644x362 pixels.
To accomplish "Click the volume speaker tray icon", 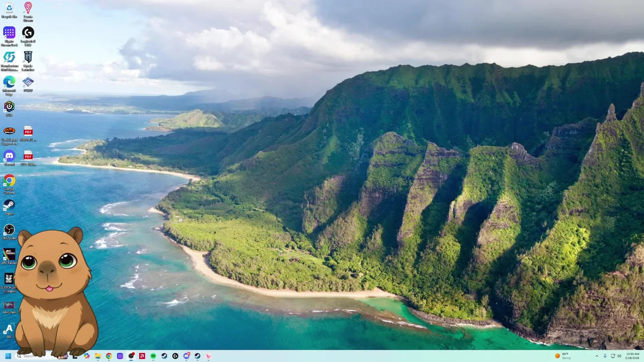I will (x=619, y=356).
